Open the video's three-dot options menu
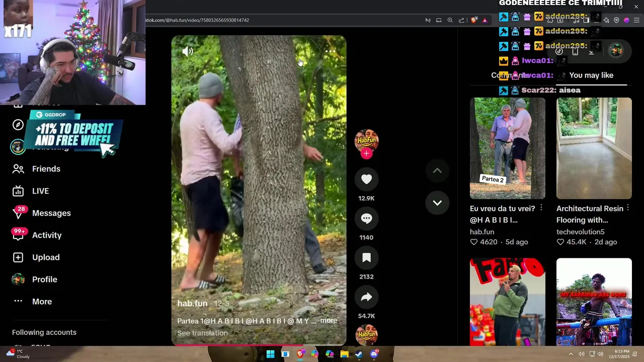 pos(330,51)
